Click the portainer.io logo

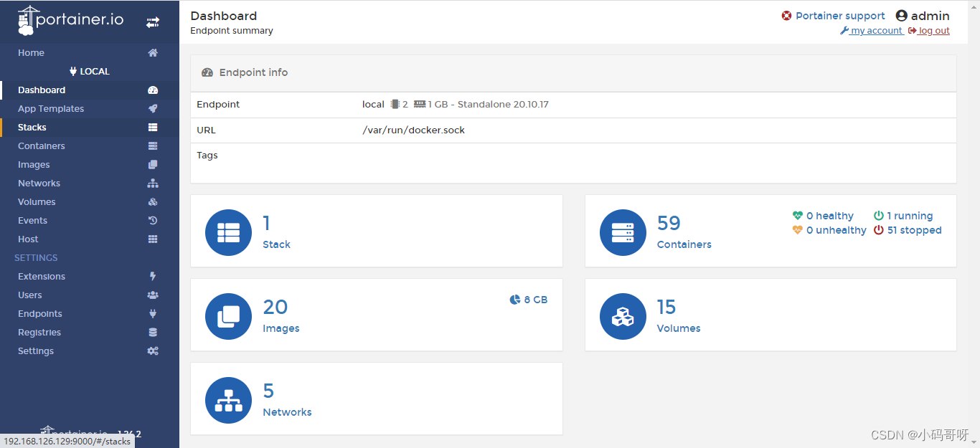(70, 21)
